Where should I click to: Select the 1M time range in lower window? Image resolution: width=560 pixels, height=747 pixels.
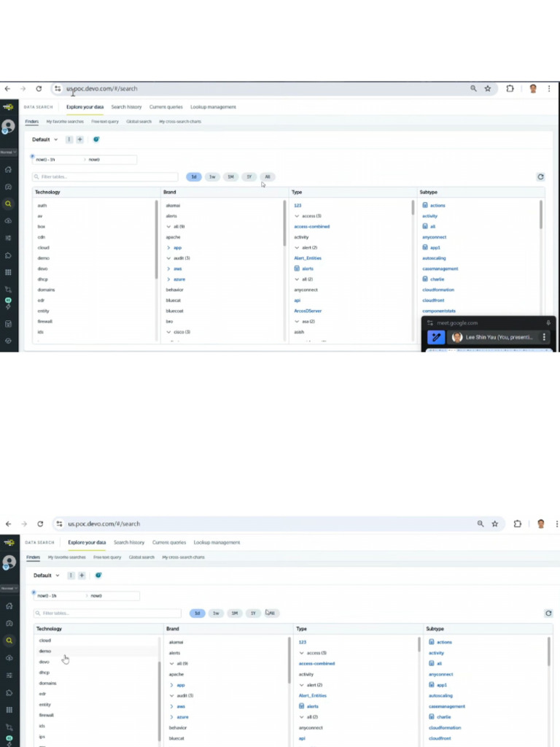(x=234, y=614)
